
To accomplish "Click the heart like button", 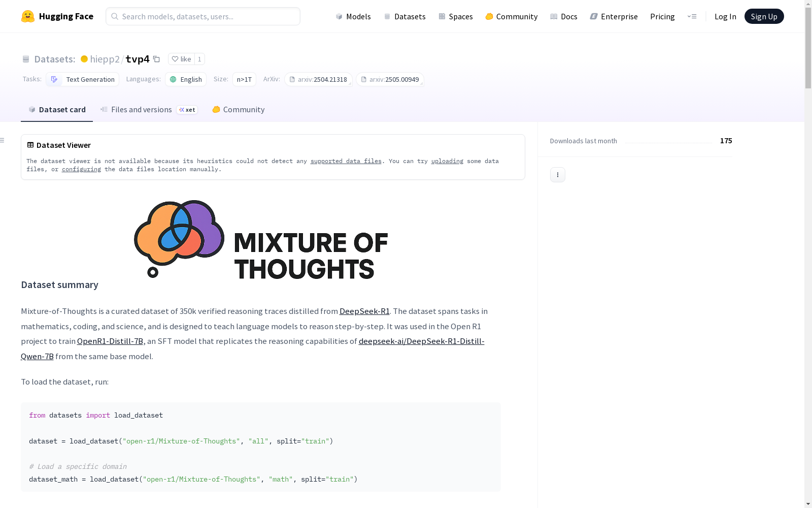I will (181, 59).
